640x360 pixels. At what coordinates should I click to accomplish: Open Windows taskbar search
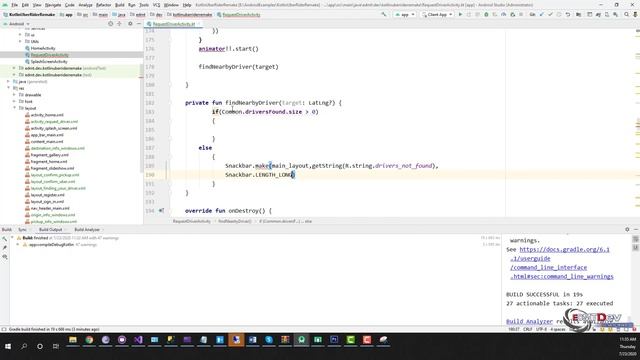[x=24, y=346]
